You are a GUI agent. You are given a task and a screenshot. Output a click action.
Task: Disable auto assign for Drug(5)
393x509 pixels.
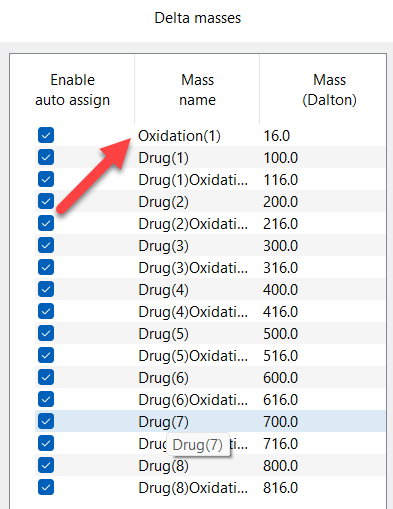[46, 333]
